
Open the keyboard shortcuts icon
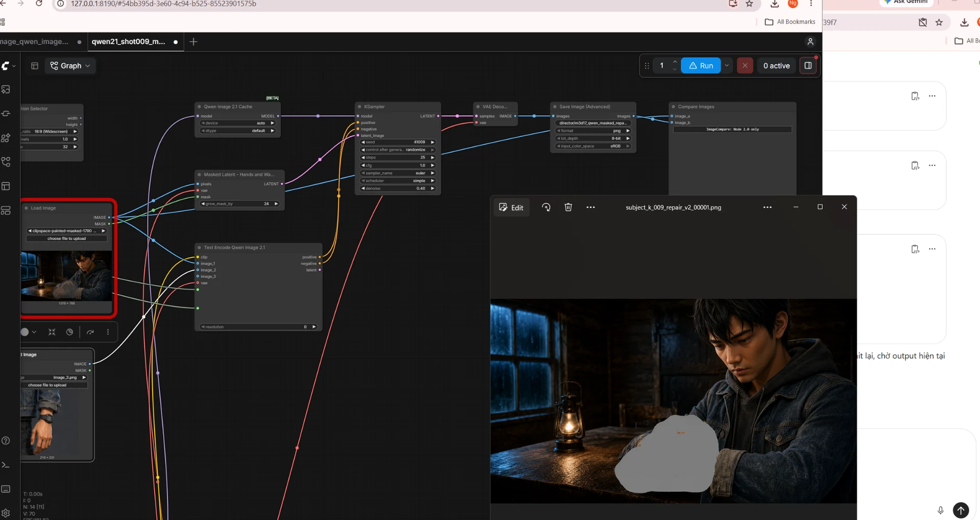pyautogui.click(x=6, y=489)
